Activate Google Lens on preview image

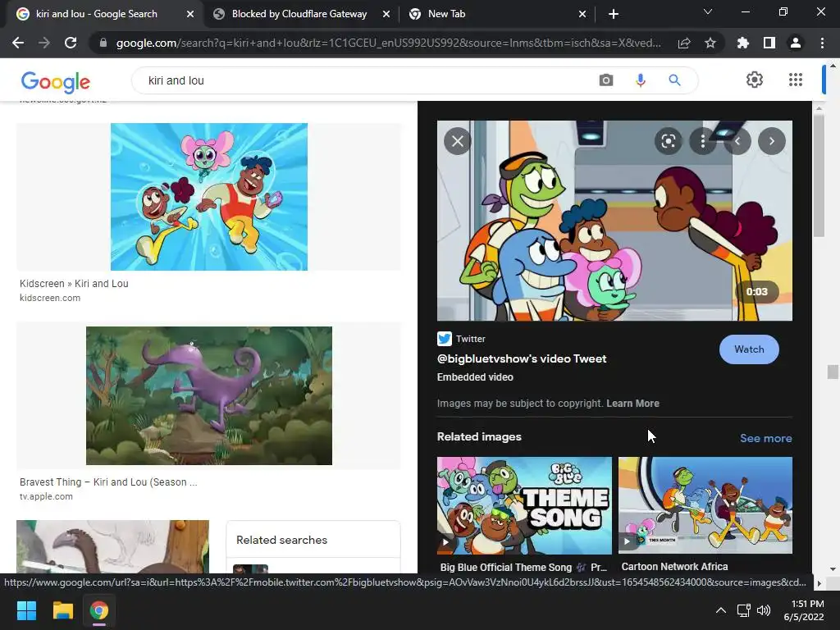point(668,141)
